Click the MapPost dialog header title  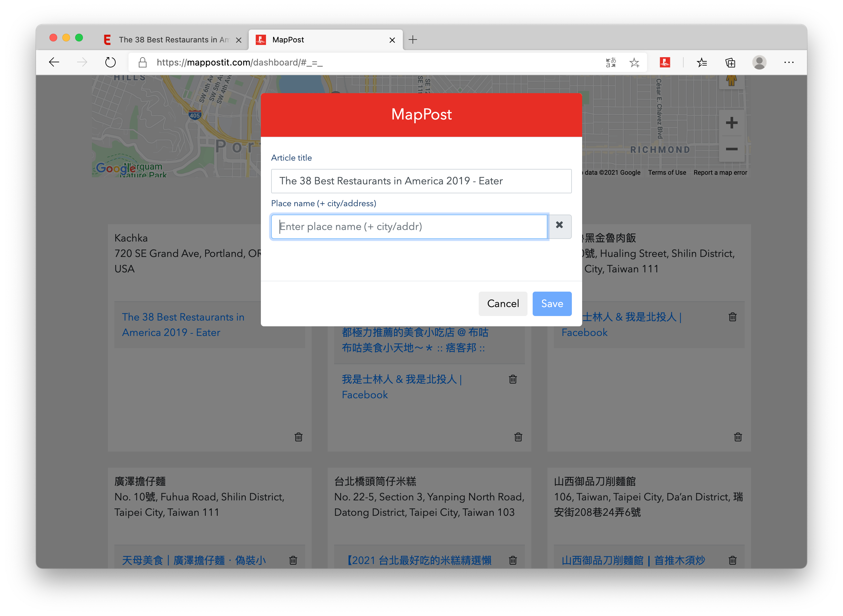coord(421,114)
